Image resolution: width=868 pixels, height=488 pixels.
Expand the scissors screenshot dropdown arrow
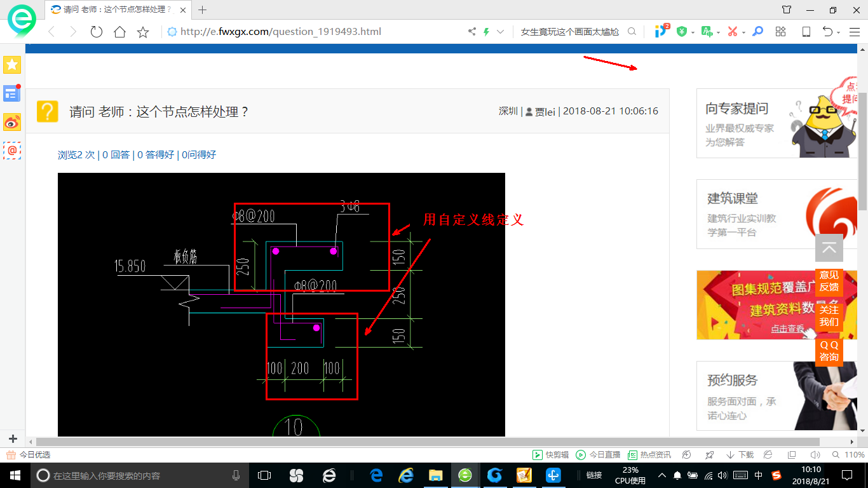[743, 32]
